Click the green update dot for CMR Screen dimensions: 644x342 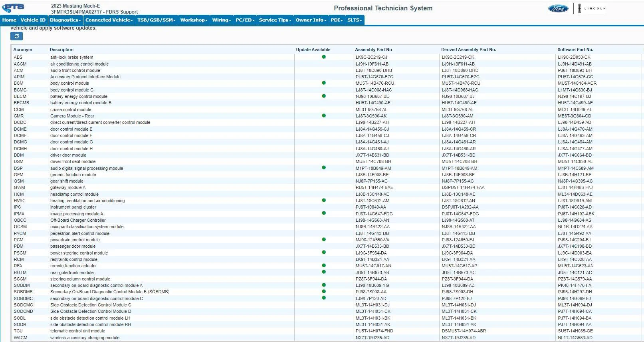click(324, 116)
